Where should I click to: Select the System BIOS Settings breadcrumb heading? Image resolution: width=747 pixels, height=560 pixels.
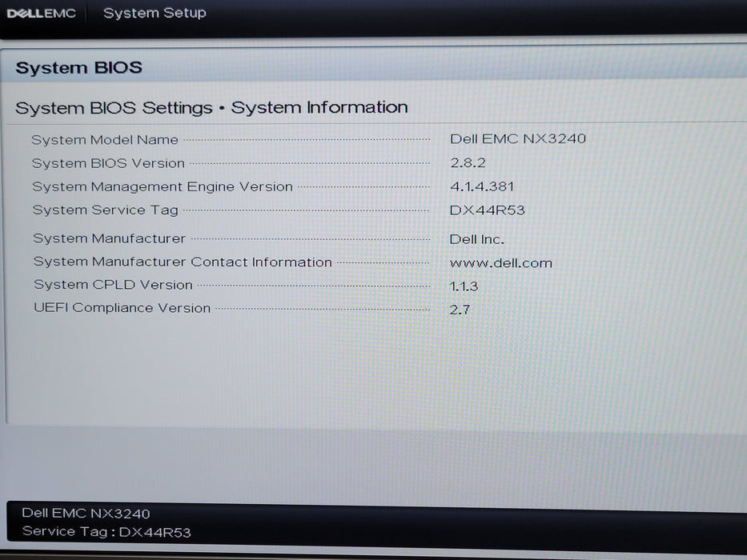[x=211, y=108]
